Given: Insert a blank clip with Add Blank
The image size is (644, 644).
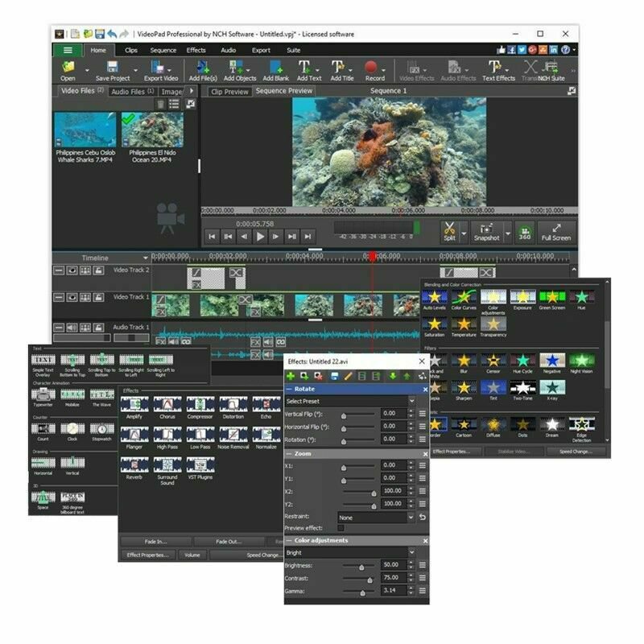Looking at the screenshot, I should pyautogui.click(x=275, y=70).
